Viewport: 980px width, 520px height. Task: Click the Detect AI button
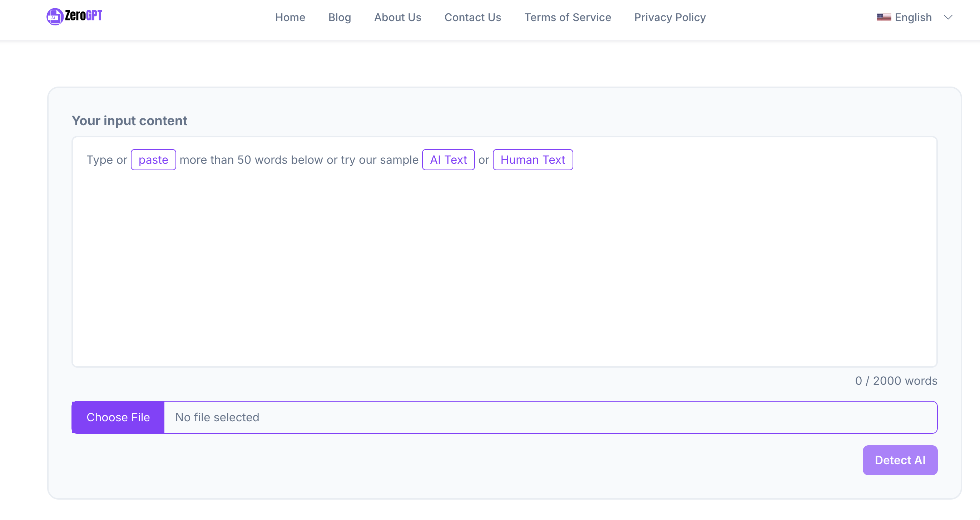(x=900, y=460)
